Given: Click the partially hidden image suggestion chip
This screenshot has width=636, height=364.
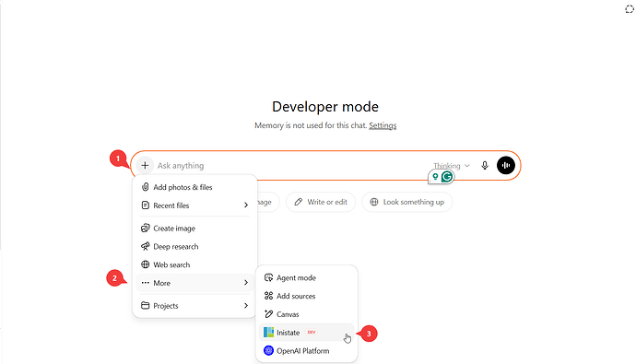Looking at the screenshot, I should click(268, 202).
